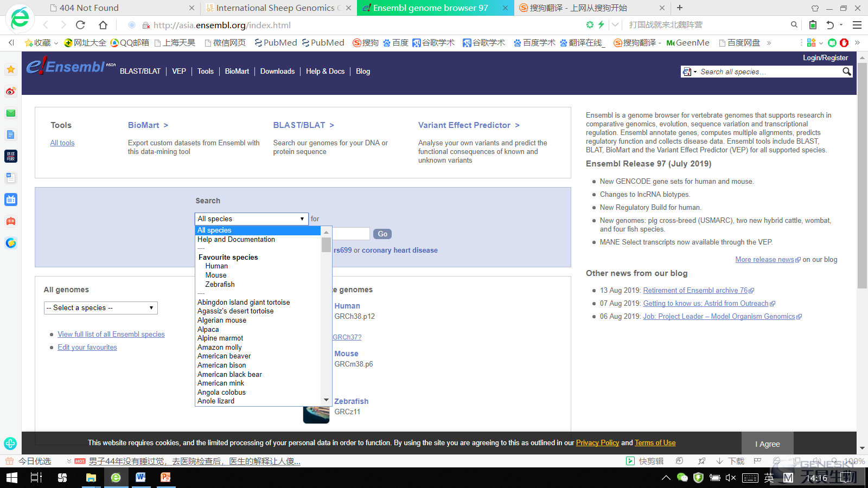Open Word on the taskbar
The image size is (868, 488).
(x=141, y=477)
